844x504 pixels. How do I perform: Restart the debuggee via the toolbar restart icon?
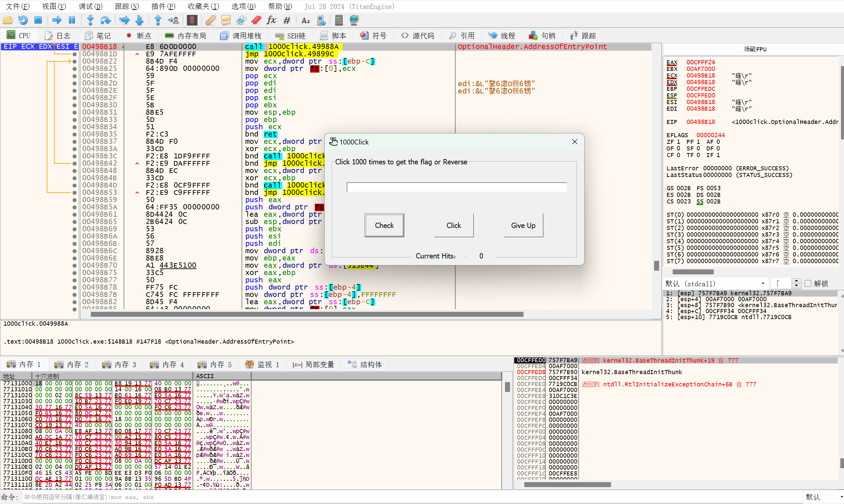(23, 20)
